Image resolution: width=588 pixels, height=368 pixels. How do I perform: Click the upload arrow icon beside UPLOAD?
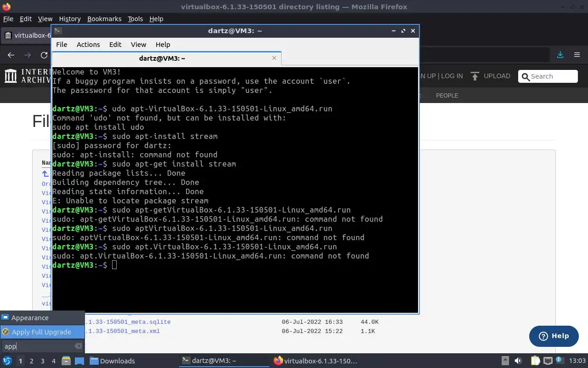(x=475, y=76)
